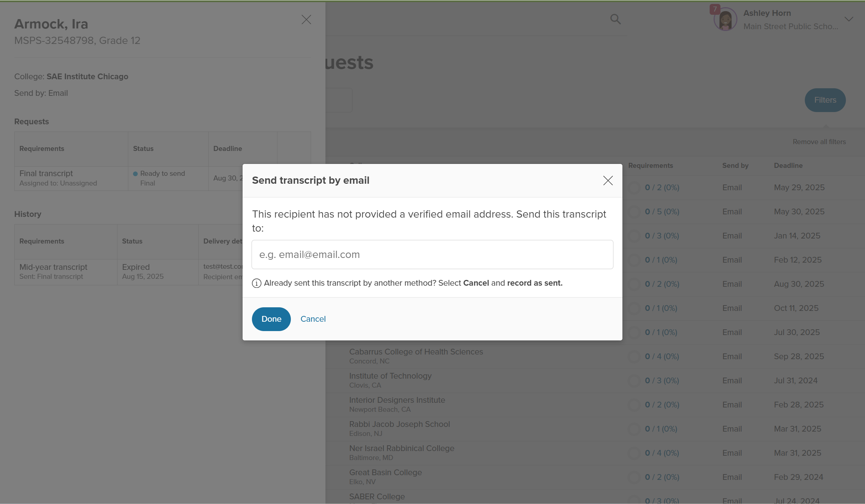Open Ashley Horn's profile avatar

click(x=725, y=19)
